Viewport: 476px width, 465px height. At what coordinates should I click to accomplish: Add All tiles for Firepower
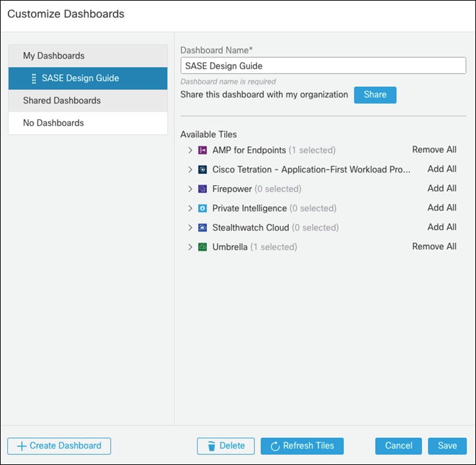coord(442,188)
